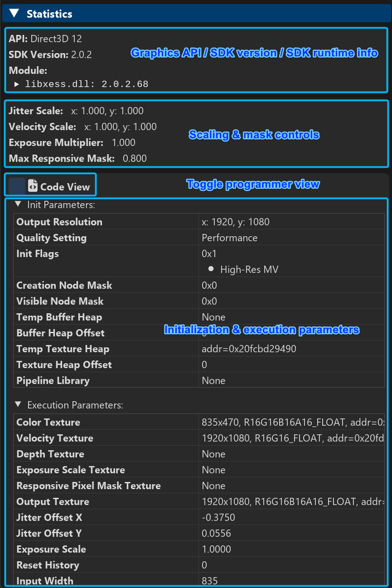Click the Color Texture address entry
Viewport: 392px width, 588px height.
[x=290, y=422]
